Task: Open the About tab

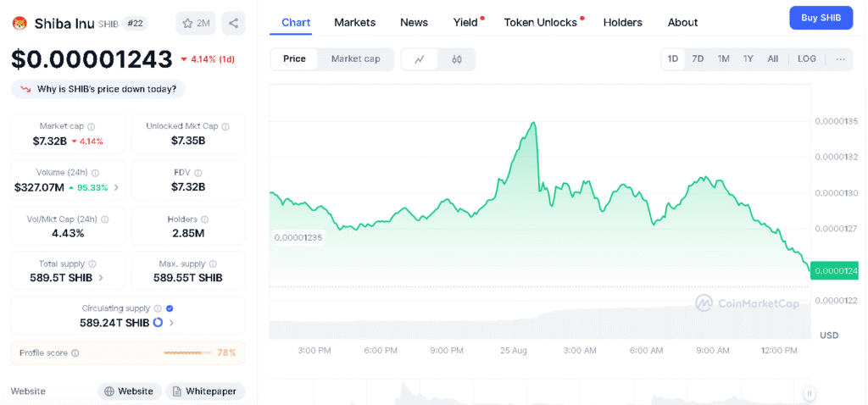Action: tap(682, 23)
